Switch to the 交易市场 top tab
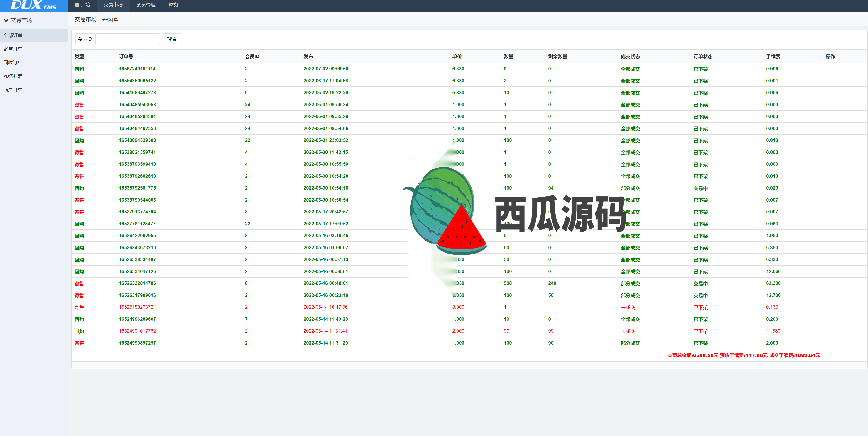The width and height of the screenshot is (868, 436). click(x=113, y=5)
